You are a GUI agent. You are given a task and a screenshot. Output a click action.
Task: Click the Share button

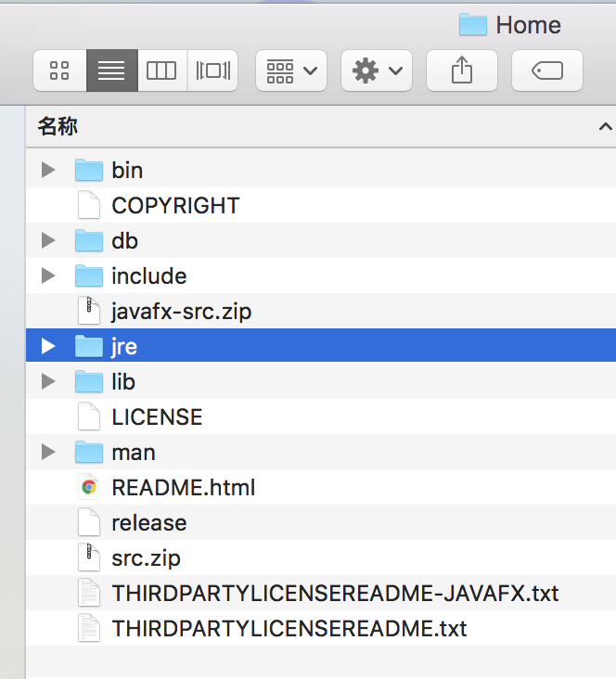click(x=462, y=70)
